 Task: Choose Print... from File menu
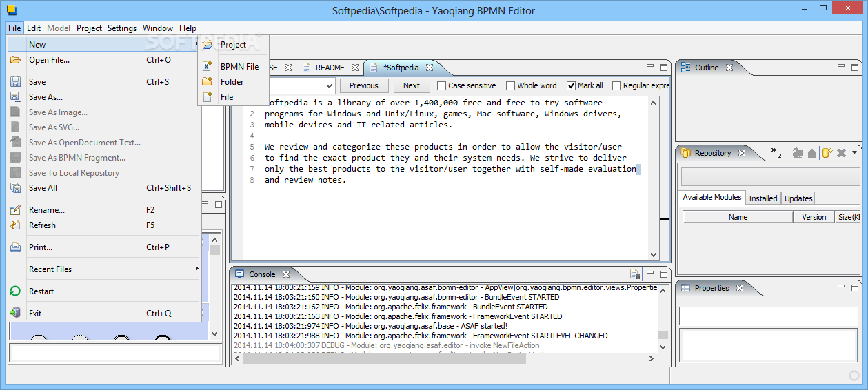click(103, 247)
